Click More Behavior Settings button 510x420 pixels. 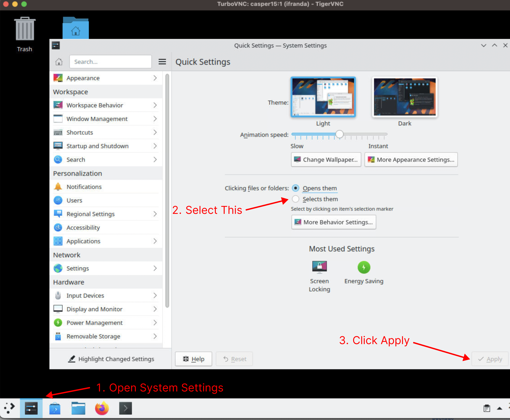[x=334, y=222]
